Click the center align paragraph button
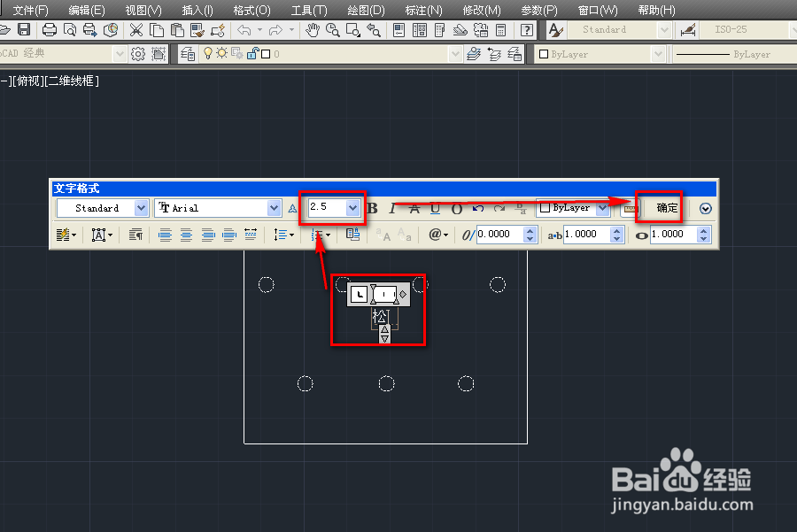This screenshot has width=797, height=532. coord(186,235)
